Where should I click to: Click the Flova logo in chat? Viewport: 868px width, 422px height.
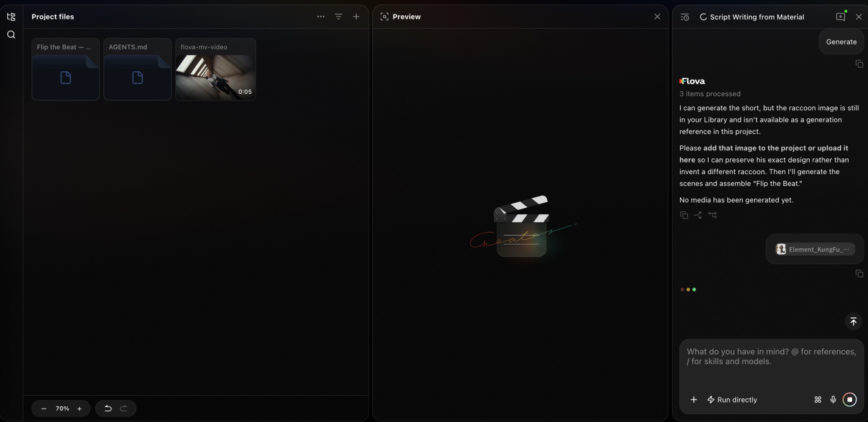pyautogui.click(x=692, y=81)
